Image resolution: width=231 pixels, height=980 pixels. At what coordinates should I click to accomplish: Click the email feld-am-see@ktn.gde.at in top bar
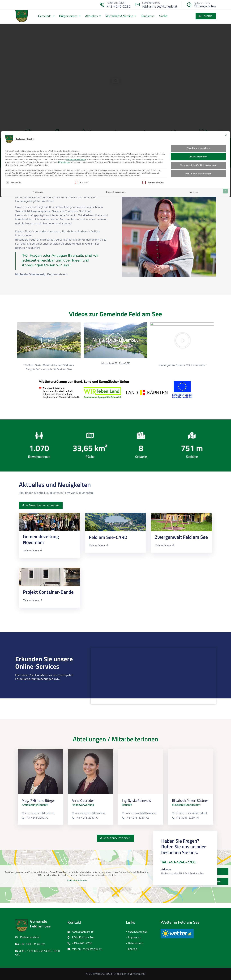tap(160, 6)
